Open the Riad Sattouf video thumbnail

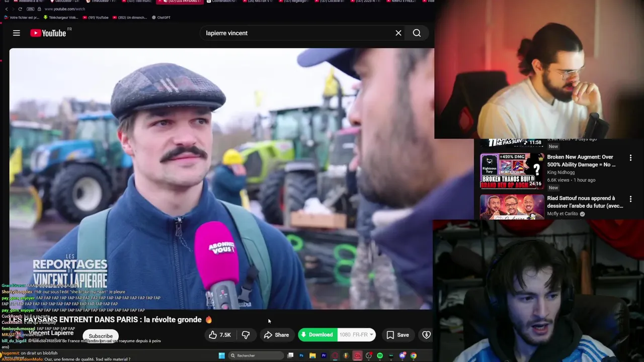[x=512, y=207]
